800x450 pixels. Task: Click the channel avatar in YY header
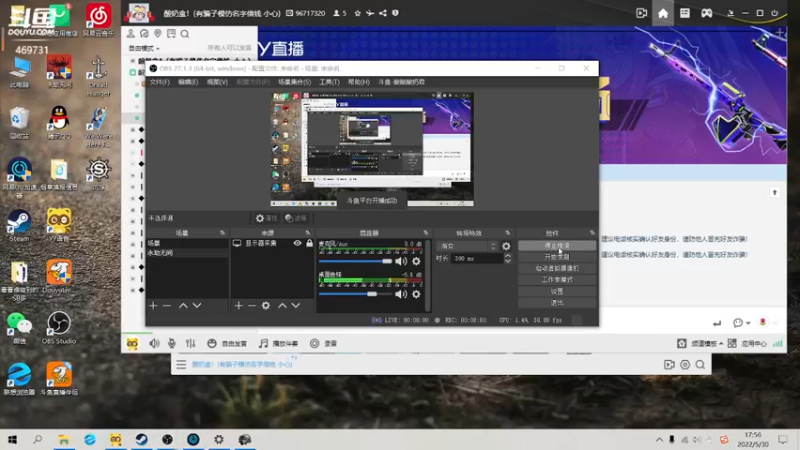click(x=139, y=13)
